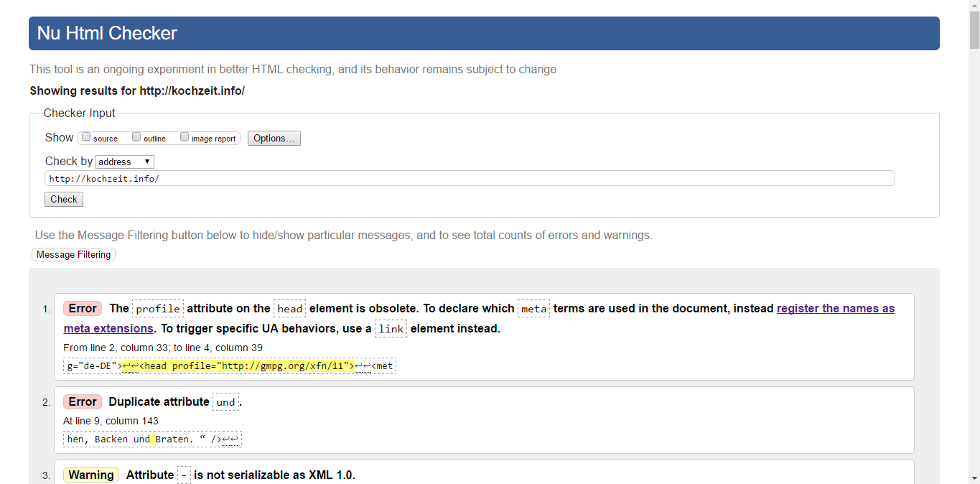Screen dimensions: 980x484
Task: Select the first Error badge about profile attribute
Action: (83, 308)
